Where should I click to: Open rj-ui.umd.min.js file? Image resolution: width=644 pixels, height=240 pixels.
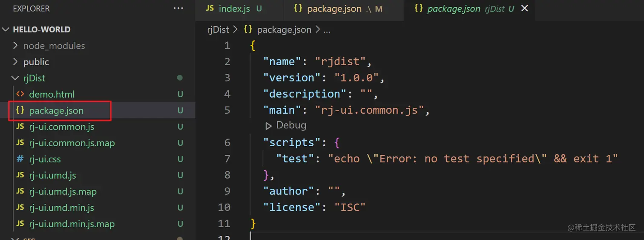coord(61,208)
